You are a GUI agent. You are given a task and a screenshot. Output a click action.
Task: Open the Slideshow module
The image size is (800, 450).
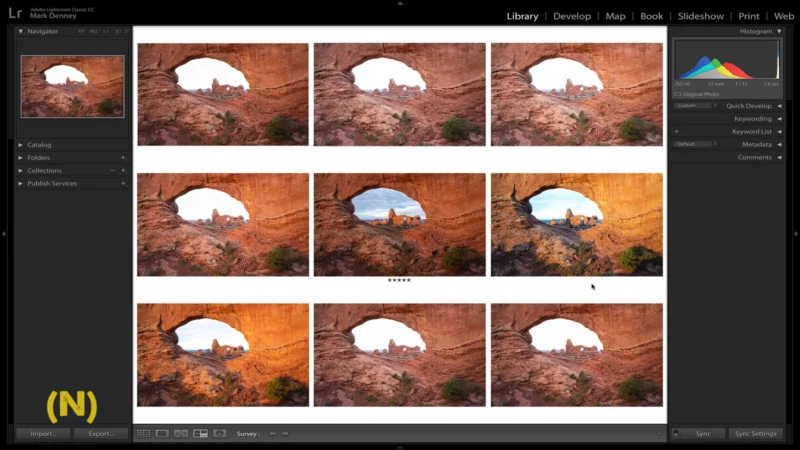click(700, 16)
